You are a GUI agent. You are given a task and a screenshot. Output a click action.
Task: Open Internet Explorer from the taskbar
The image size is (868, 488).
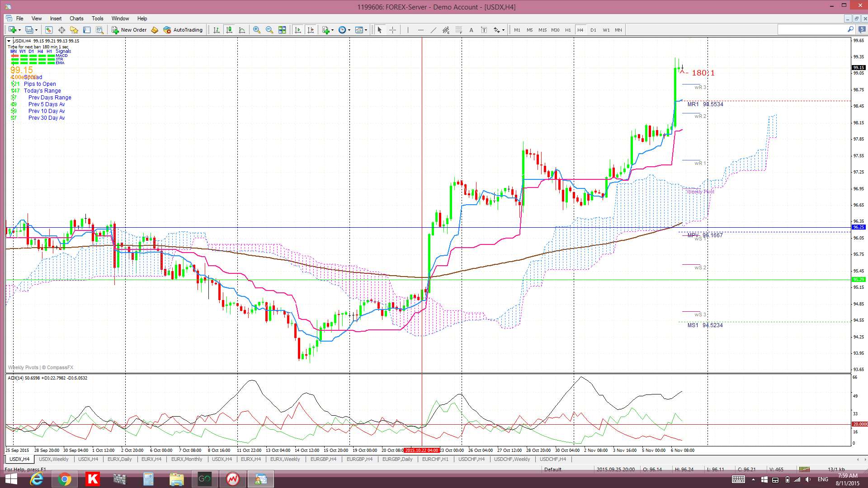click(x=36, y=479)
